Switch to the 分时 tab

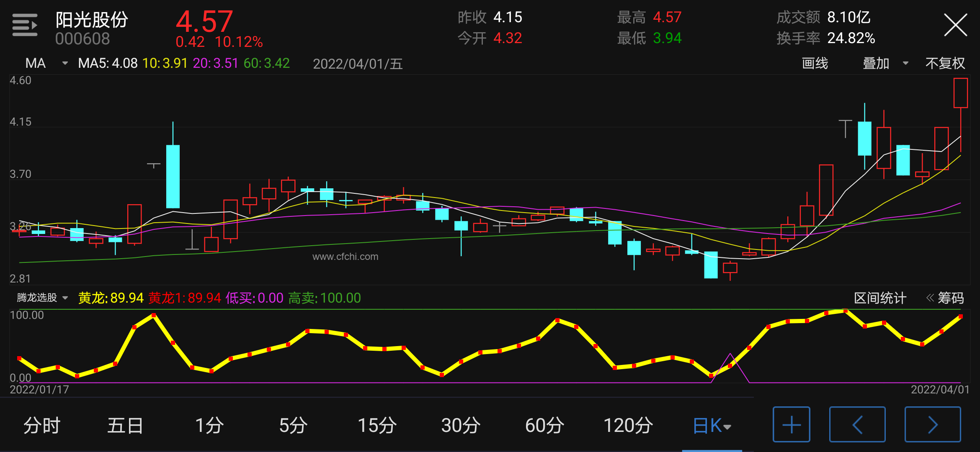42,426
